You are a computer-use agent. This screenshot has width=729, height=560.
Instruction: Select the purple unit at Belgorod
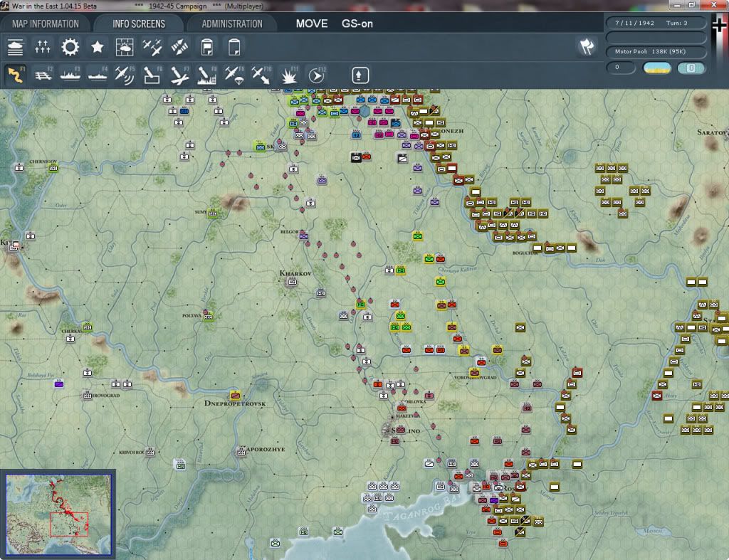tap(303, 236)
